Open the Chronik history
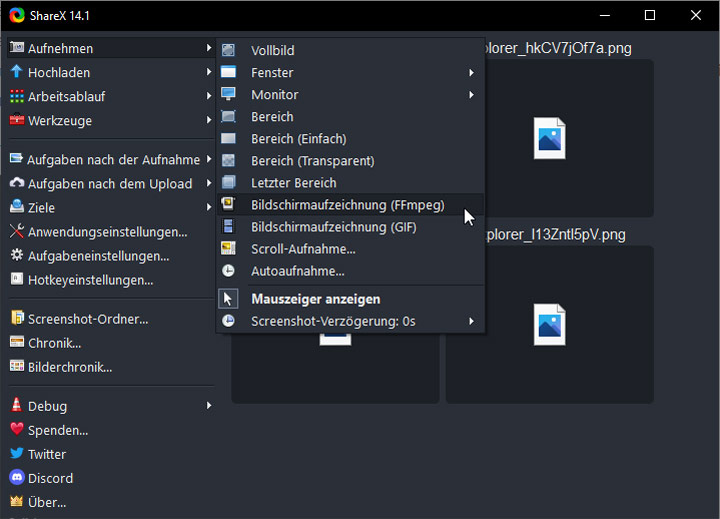Viewport: 720px width, 519px height. (54, 343)
